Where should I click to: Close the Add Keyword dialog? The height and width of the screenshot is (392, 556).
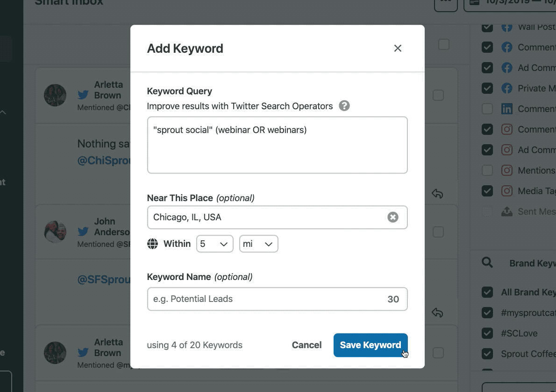tap(398, 49)
